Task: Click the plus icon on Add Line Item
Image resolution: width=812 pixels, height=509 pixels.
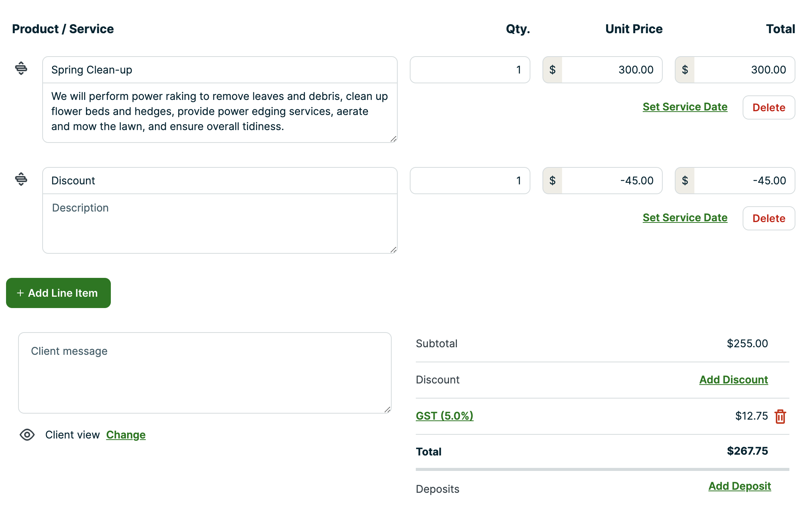Action: pyautogui.click(x=20, y=293)
